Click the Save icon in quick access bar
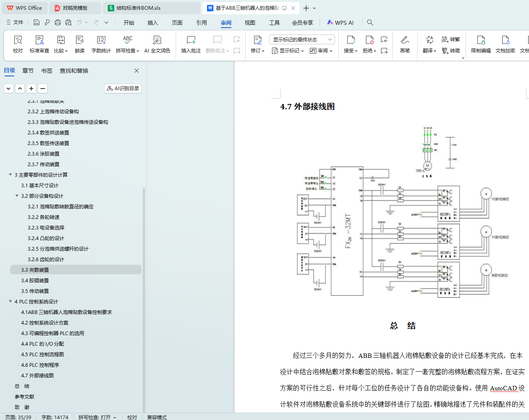The width and height of the screenshot is (529, 420). click(x=37, y=23)
